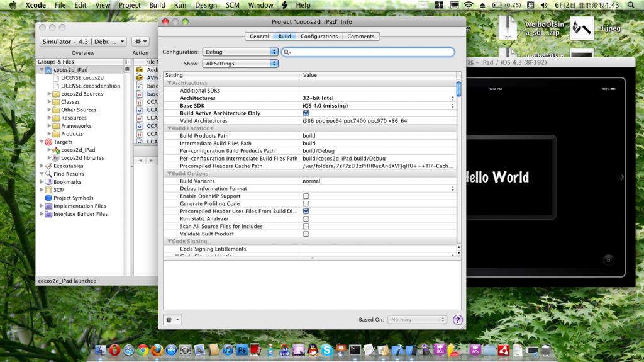Open the Simulator - 4.3 Debug overview popup
Image resolution: width=644 pixels, height=362 pixels.
click(x=84, y=42)
